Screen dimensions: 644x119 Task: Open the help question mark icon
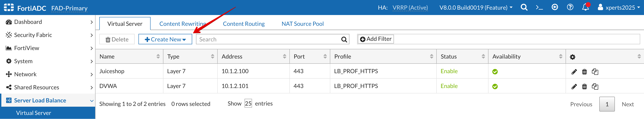point(570,7)
